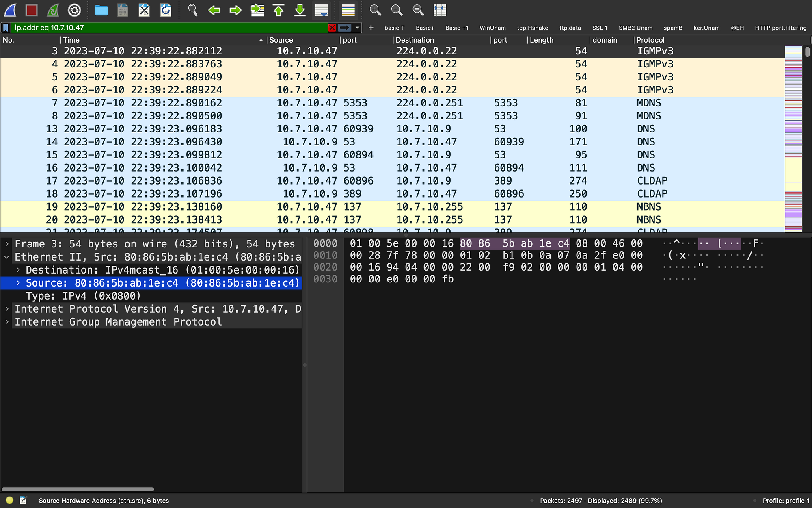
Task: Apply the 'SSL 1' filter button
Action: 600,28
